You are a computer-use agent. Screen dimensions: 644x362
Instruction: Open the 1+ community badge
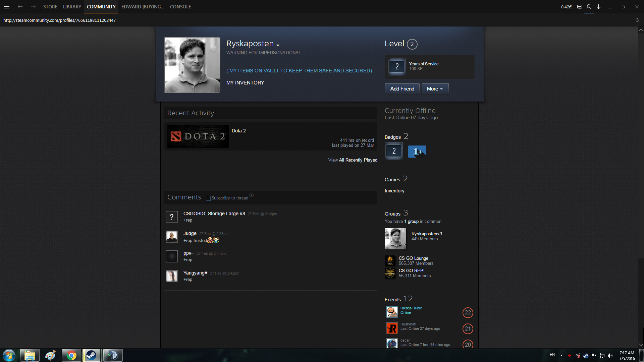point(417,152)
